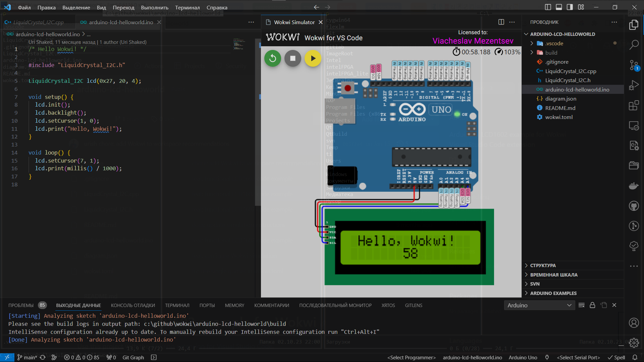Open Run and Debug view

click(x=634, y=85)
